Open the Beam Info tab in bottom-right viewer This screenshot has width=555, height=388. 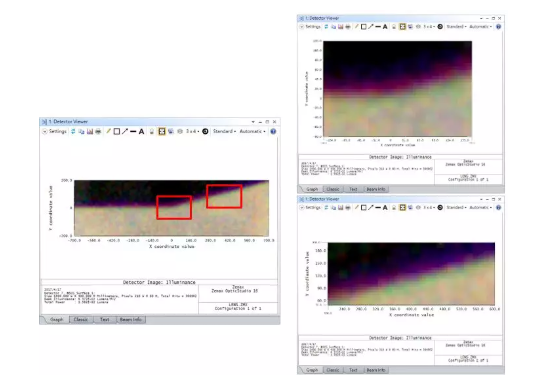376,370
